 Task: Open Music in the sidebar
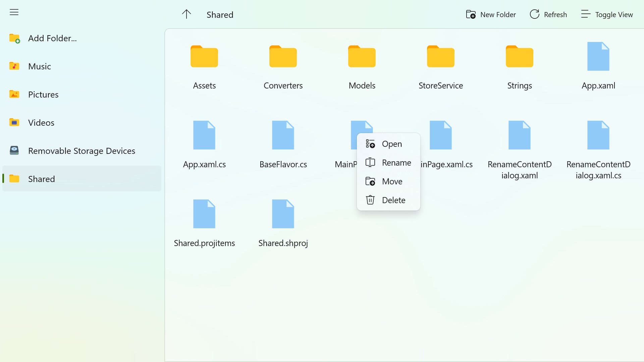[82, 66]
